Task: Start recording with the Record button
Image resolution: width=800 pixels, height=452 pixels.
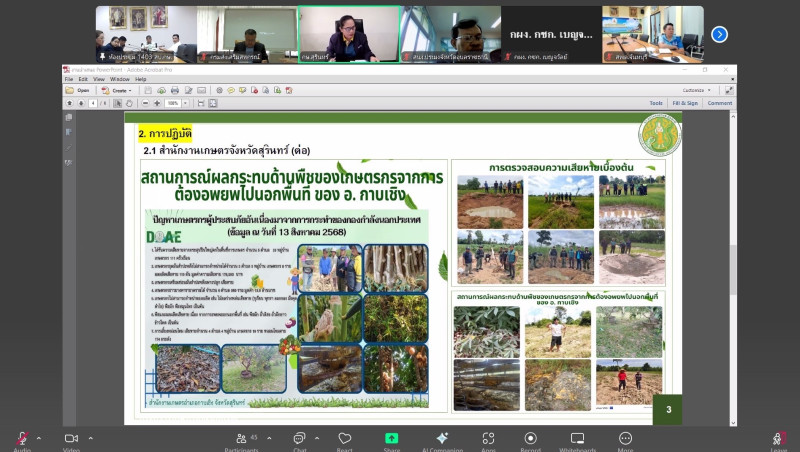Action: point(531,439)
